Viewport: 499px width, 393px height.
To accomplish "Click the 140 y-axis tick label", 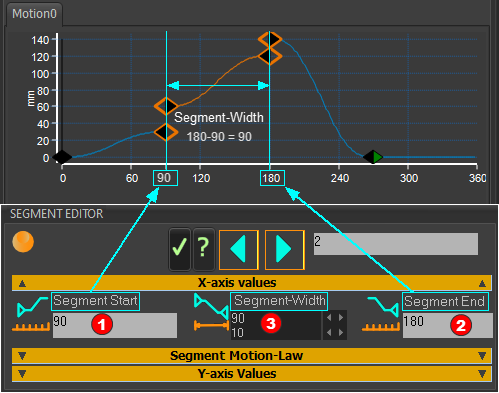I will (x=40, y=40).
